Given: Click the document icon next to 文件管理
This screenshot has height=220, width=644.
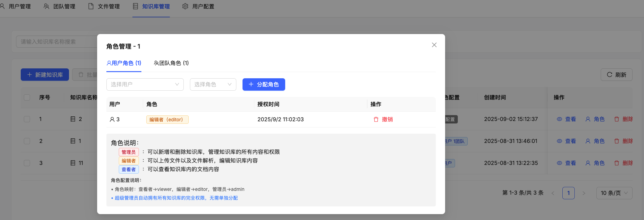Looking at the screenshot, I should [x=91, y=6].
